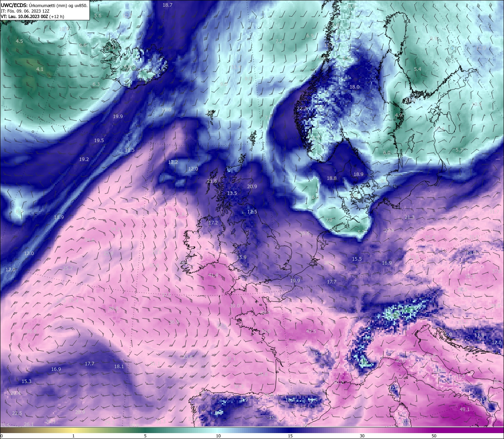Click the value label 22.5 in the bottom left
This screenshot has width=504, height=439.
tap(17, 413)
